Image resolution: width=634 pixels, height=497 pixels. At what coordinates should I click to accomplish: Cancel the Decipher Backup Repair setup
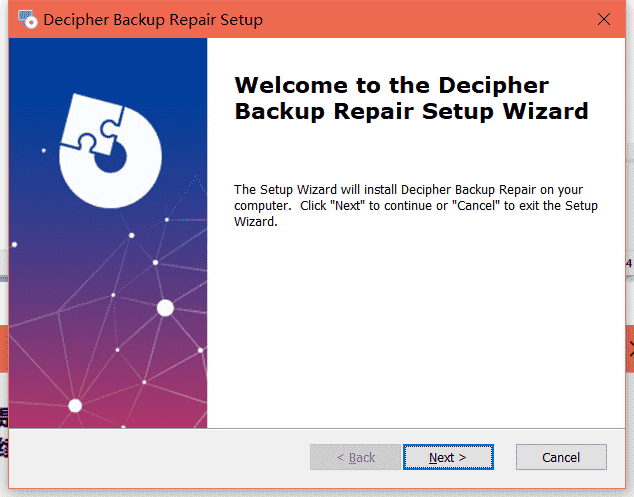[x=561, y=457]
